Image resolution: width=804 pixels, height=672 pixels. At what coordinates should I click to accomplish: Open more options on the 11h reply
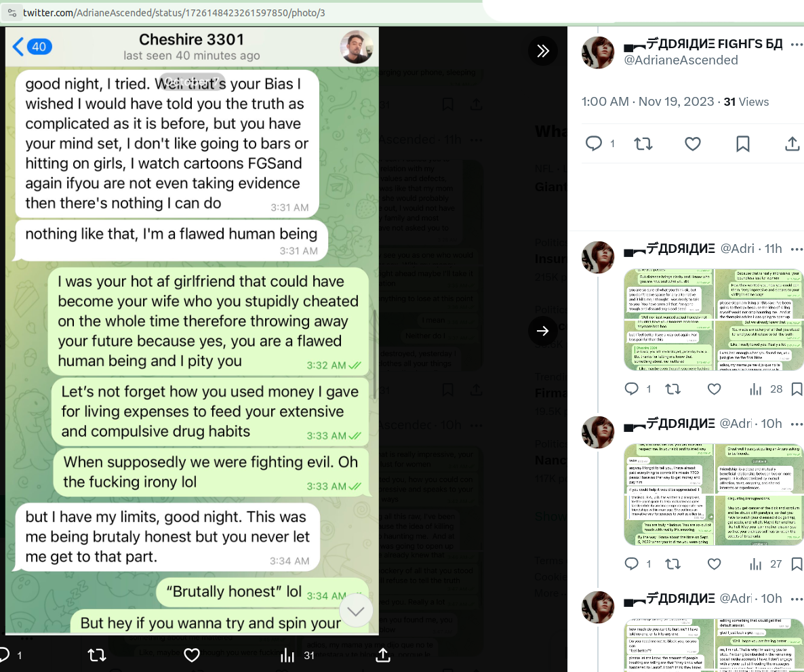click(x=797, y=250)
